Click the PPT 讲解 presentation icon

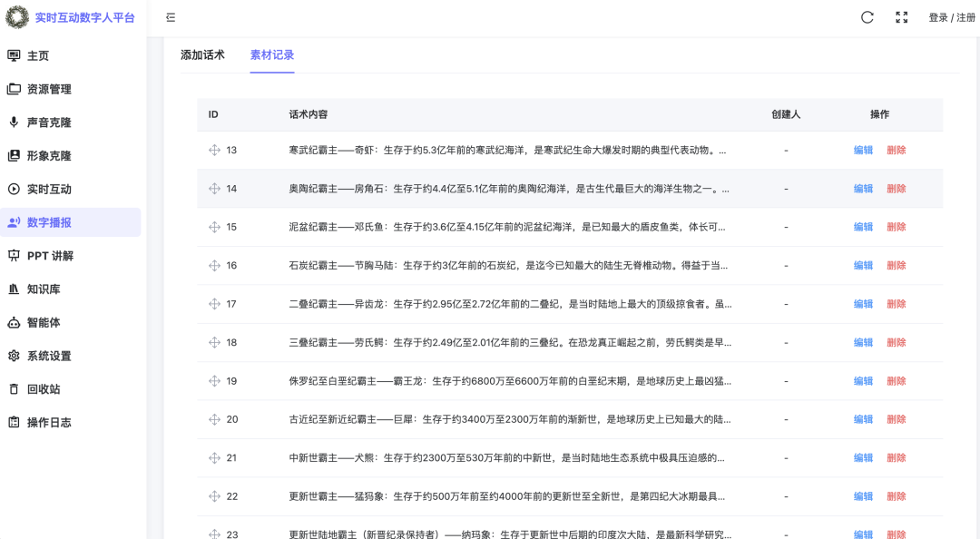14,255
